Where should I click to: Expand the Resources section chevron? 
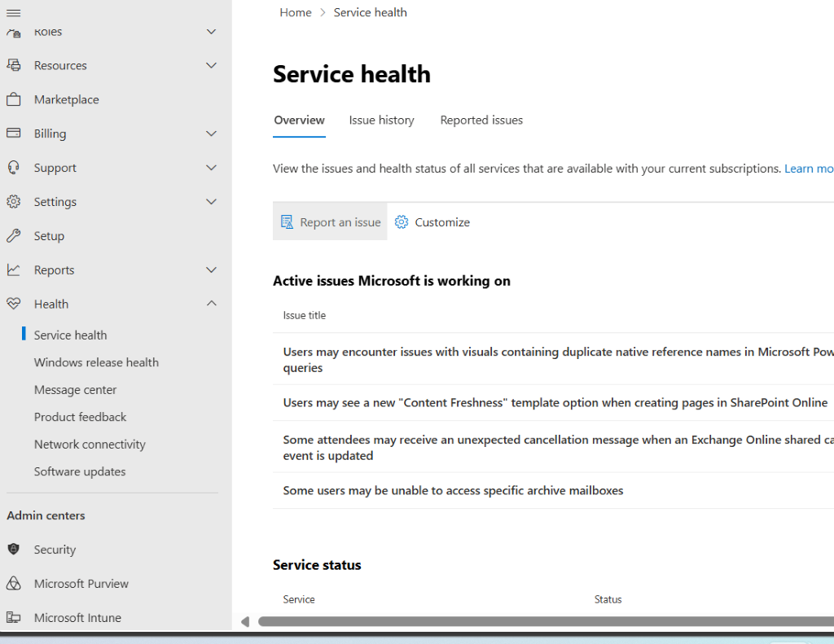point(211,65)
